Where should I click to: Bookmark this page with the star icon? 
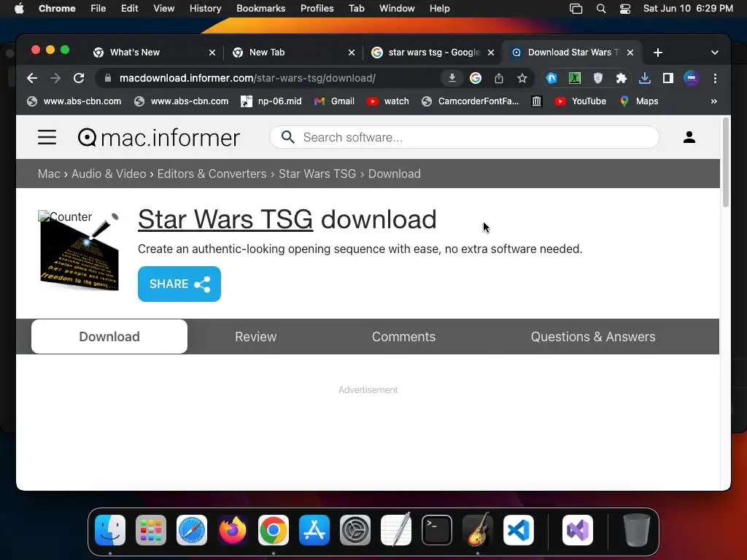(522, 78)
